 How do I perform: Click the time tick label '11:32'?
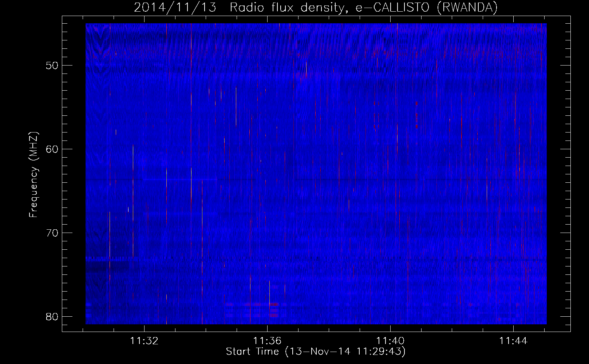click(x=145, y=341)
